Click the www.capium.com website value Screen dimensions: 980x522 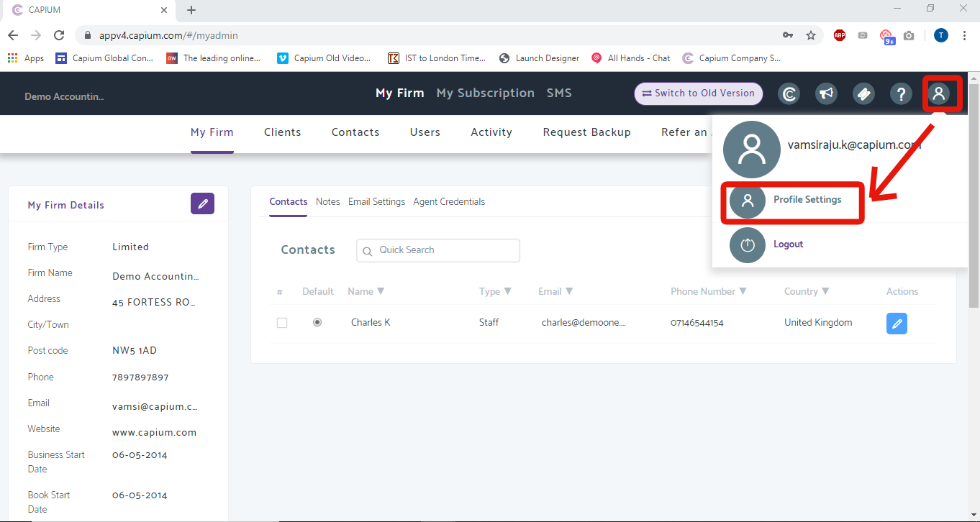coord(154,433)
